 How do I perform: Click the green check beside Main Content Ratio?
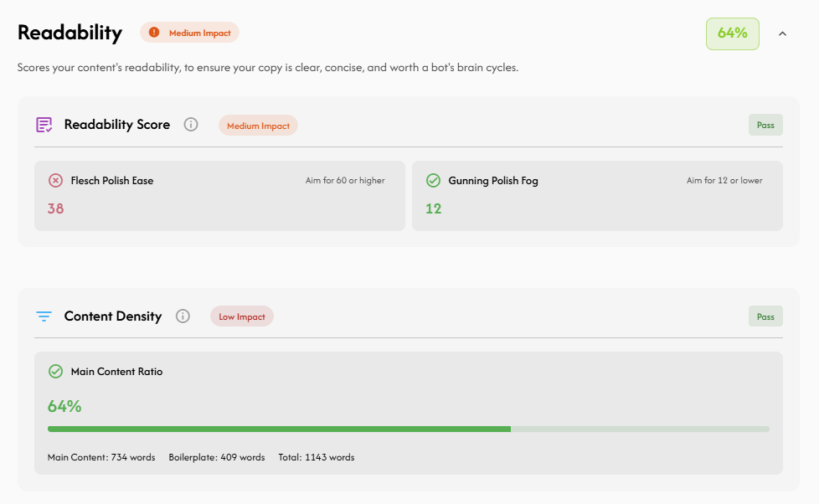(x=55, y=371)
